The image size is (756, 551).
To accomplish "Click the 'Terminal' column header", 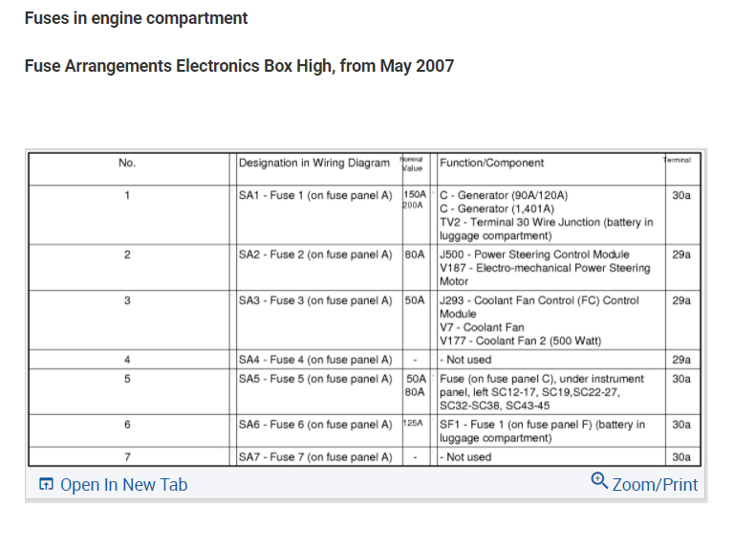I will tap(677, 160).
